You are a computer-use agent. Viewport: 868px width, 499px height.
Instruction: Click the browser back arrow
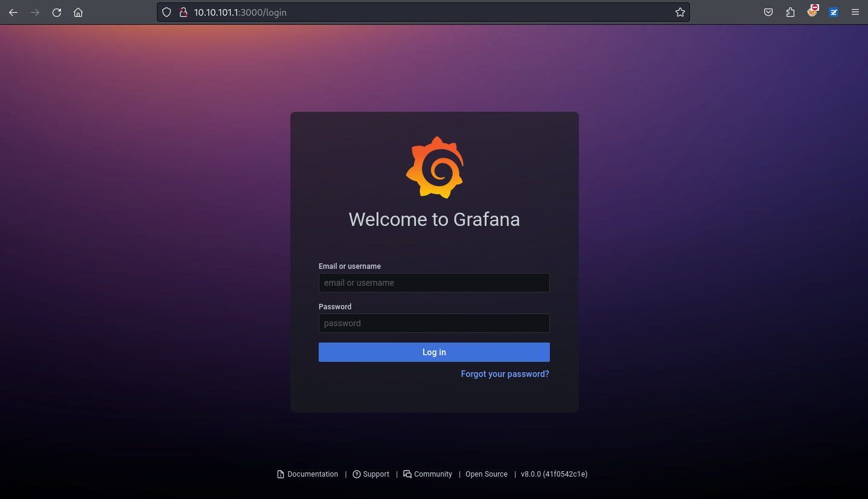[13, 12]
